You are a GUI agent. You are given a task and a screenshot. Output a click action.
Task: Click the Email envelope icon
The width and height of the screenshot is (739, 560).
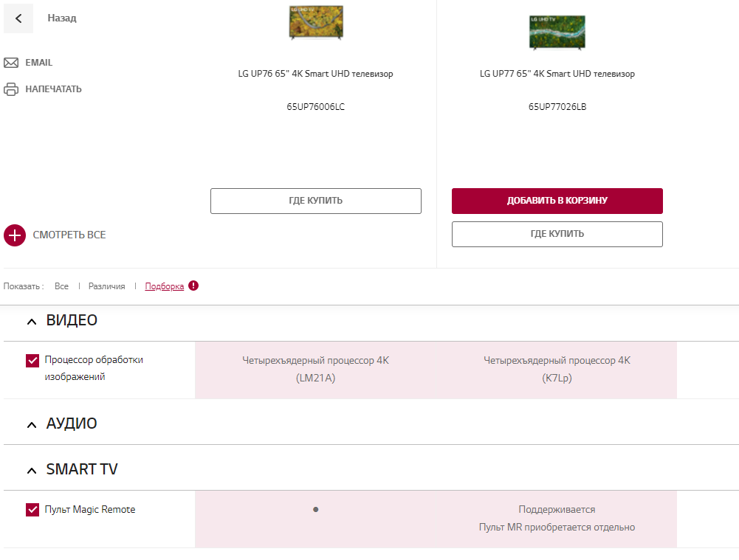(11, 63)
